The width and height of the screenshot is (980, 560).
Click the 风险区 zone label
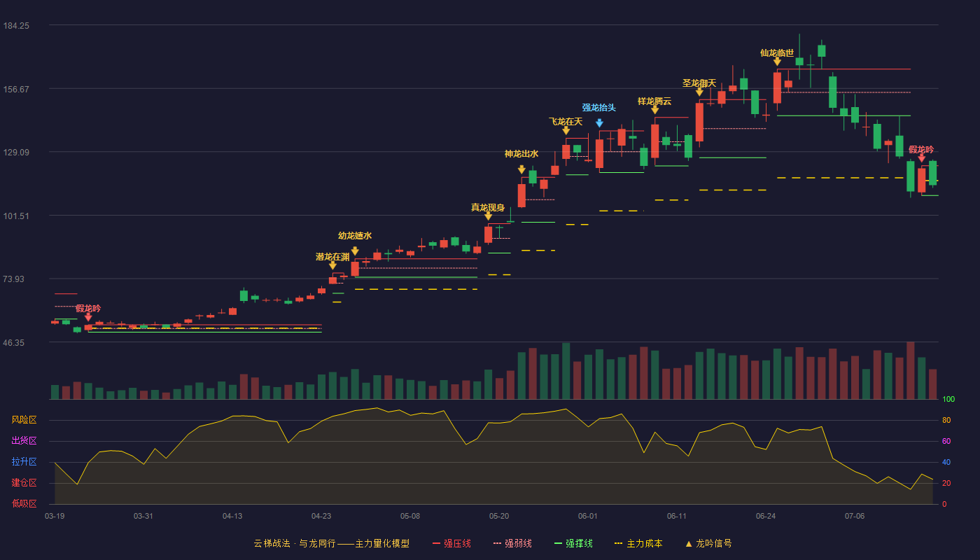coord(24,420)
